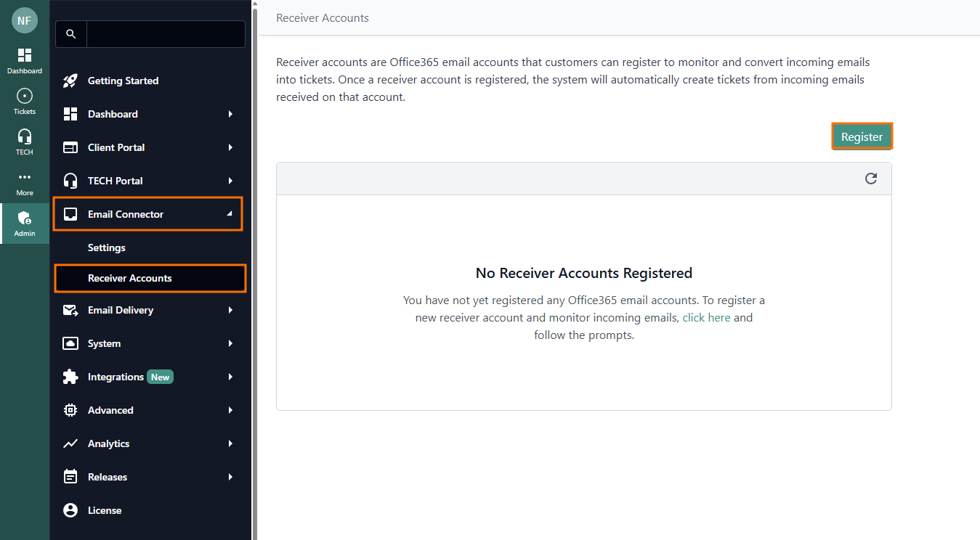Click the Register button
This screenshot has width=980, height=540.
(862, 136)
